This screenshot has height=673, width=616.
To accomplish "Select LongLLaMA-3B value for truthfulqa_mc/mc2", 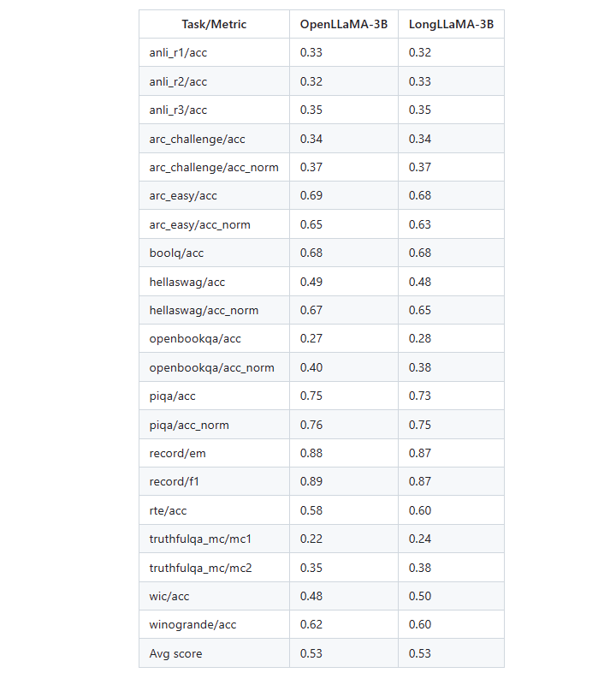I will pyautogui.click(x=420, y=568).
